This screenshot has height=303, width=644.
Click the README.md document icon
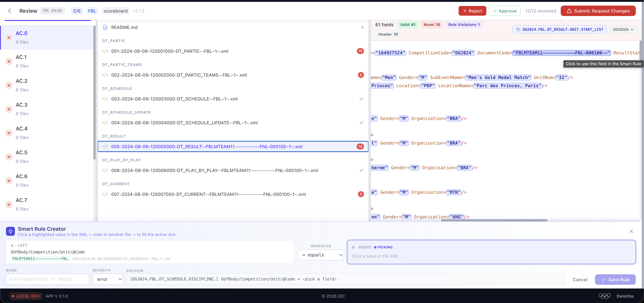click(x=105, y=27)
